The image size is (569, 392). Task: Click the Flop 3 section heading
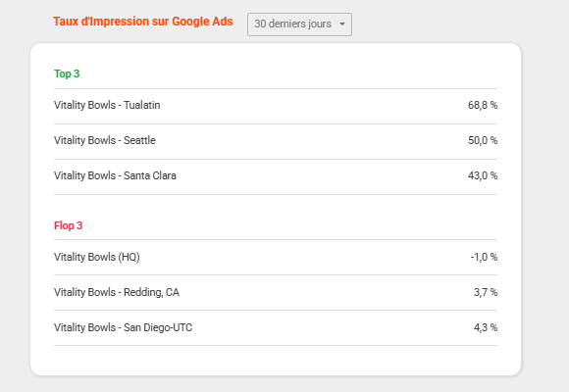pos(69,225)
